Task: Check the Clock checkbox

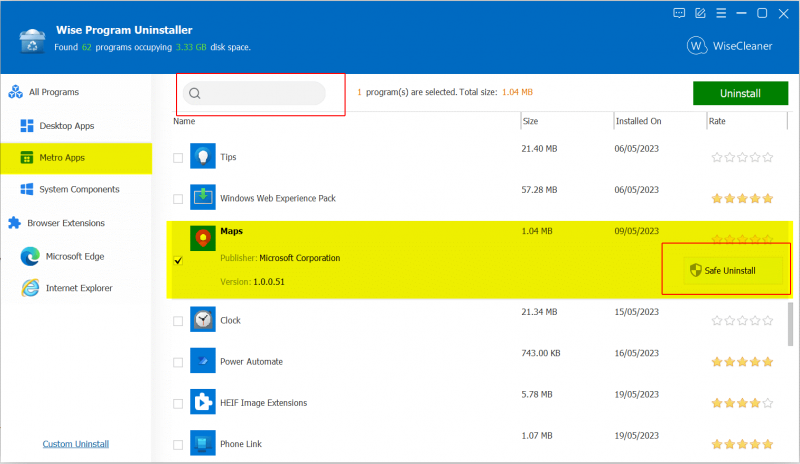Action: (178, 321)
